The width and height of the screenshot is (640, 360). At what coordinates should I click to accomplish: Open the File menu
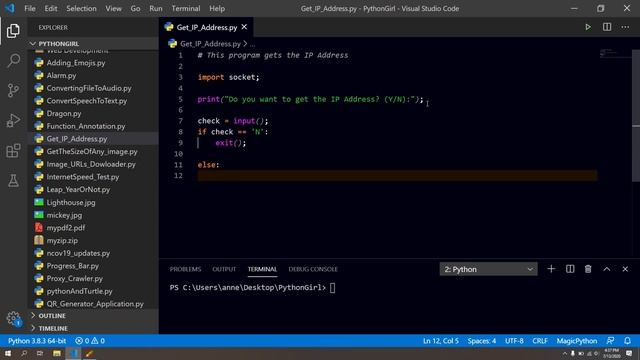click(30, 8)
